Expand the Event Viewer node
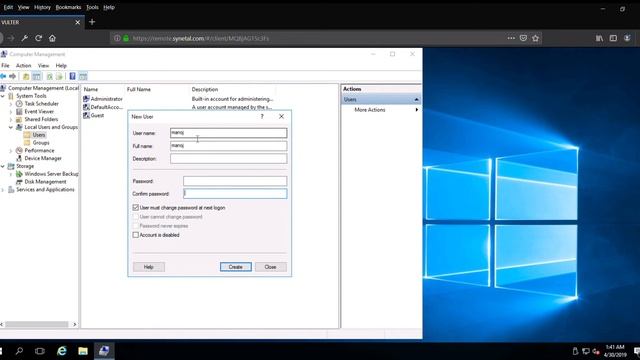The width and height of the screenshot is (640, 360). point(11,111)
